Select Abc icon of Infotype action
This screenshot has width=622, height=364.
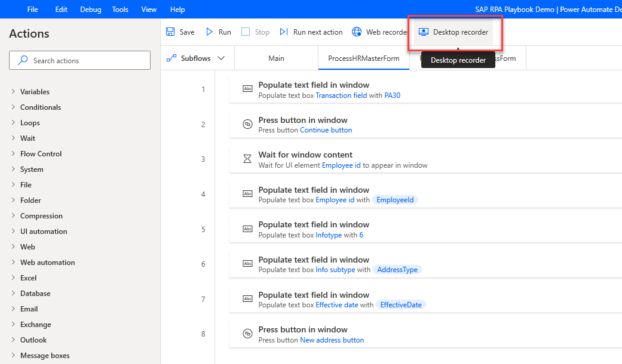click(x=247, y=229)
